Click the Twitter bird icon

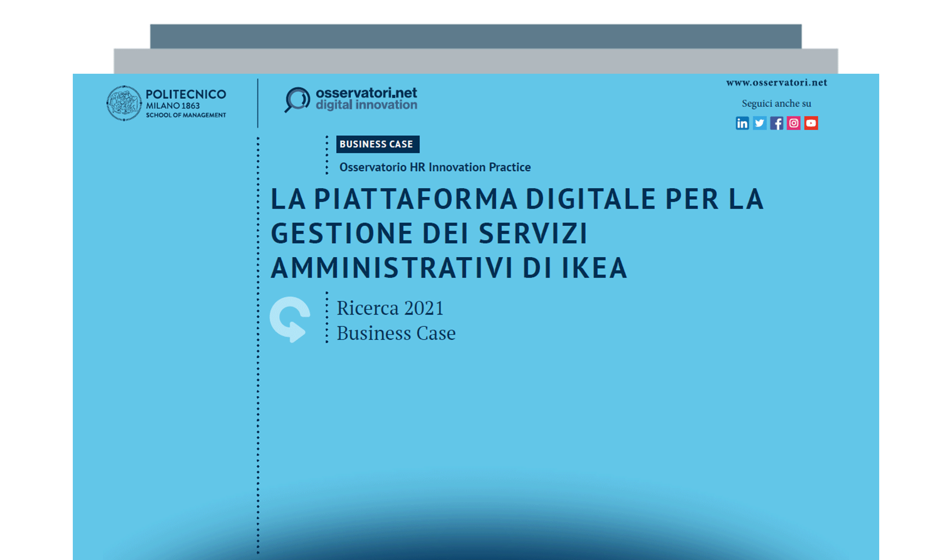760,123
